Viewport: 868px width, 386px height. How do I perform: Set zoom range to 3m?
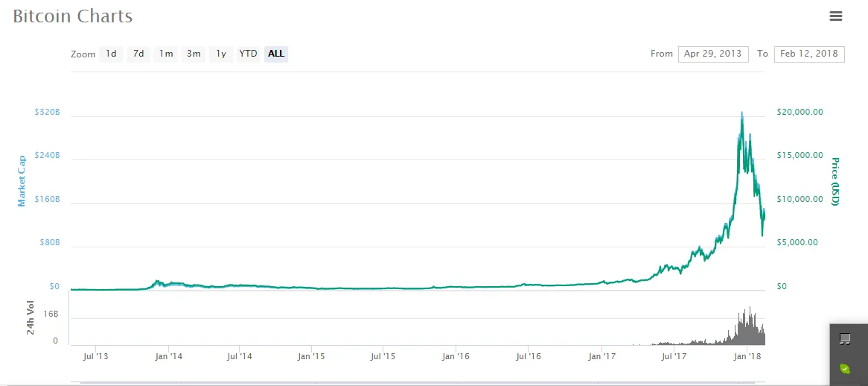coord(194,54)
